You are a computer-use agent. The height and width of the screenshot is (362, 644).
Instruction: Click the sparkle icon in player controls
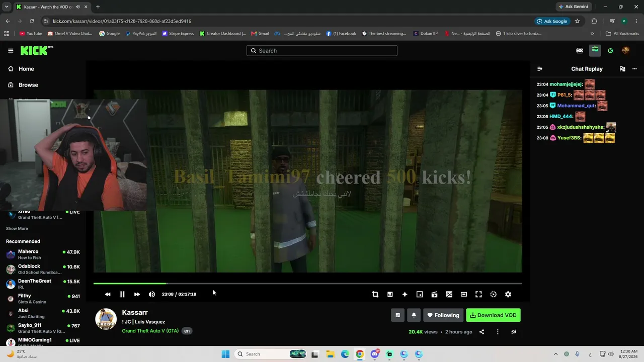[x=405, y=294]
